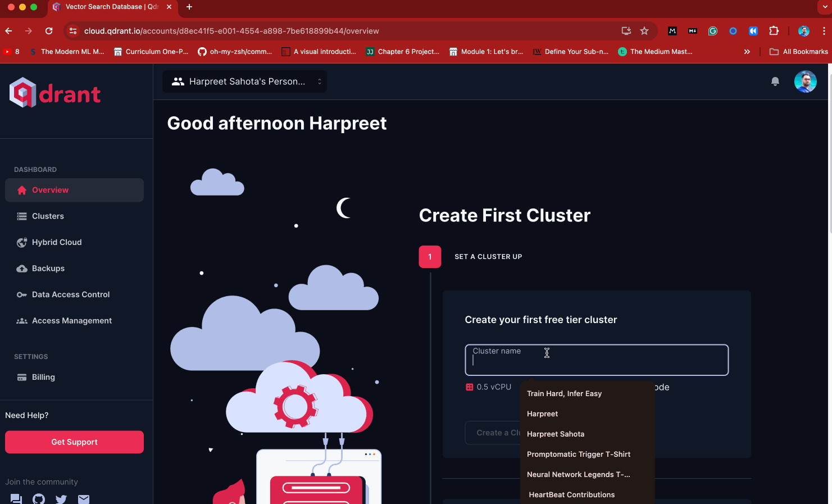Click the Backups cloud upload icon
The height and width of the screenshot is (504, 832).
point(22,269)
